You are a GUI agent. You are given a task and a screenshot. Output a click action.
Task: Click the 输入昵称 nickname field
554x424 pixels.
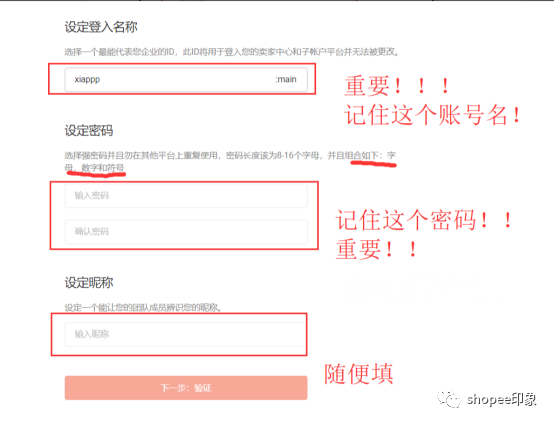pos(186,334)
